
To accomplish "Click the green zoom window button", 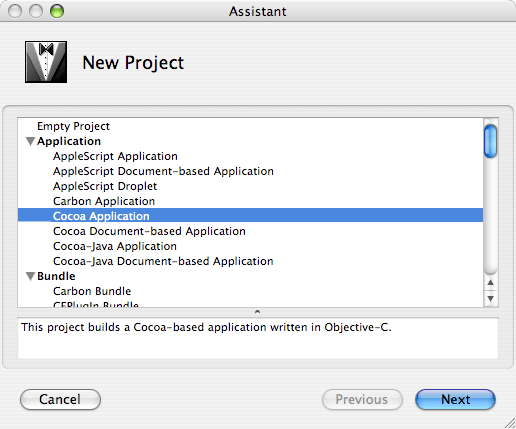I will point(57,11).
